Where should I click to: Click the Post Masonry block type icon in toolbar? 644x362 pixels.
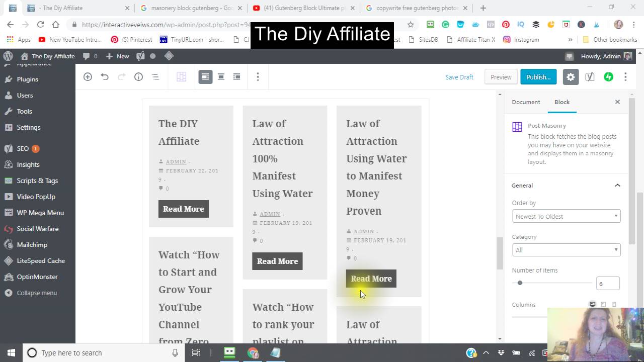[182, 77]
